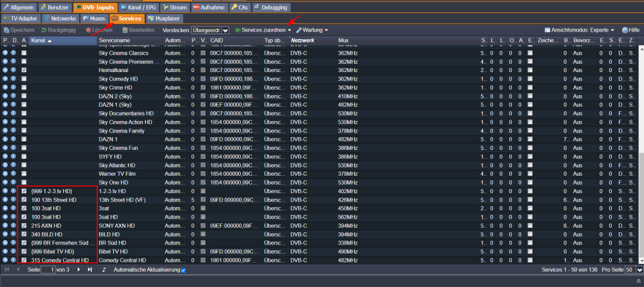Open the Pro Seite page-size dropdown
This screenshot has height=287, width=644.
639,270
